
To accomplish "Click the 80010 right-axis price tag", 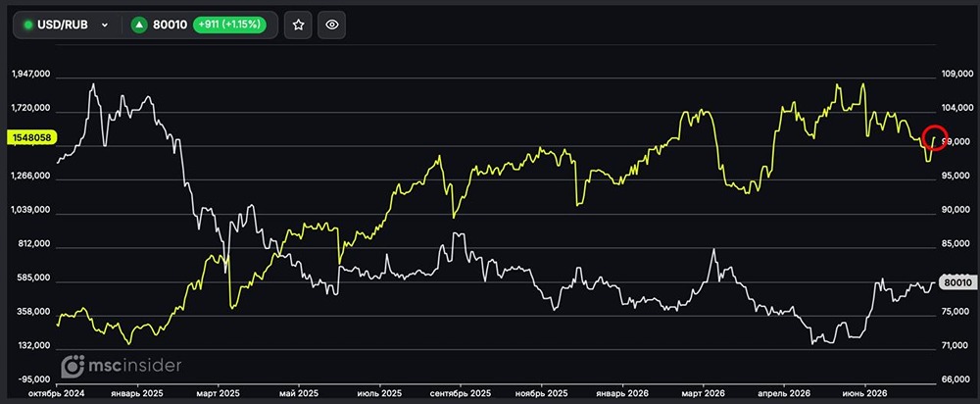I will tap(956, 282).
